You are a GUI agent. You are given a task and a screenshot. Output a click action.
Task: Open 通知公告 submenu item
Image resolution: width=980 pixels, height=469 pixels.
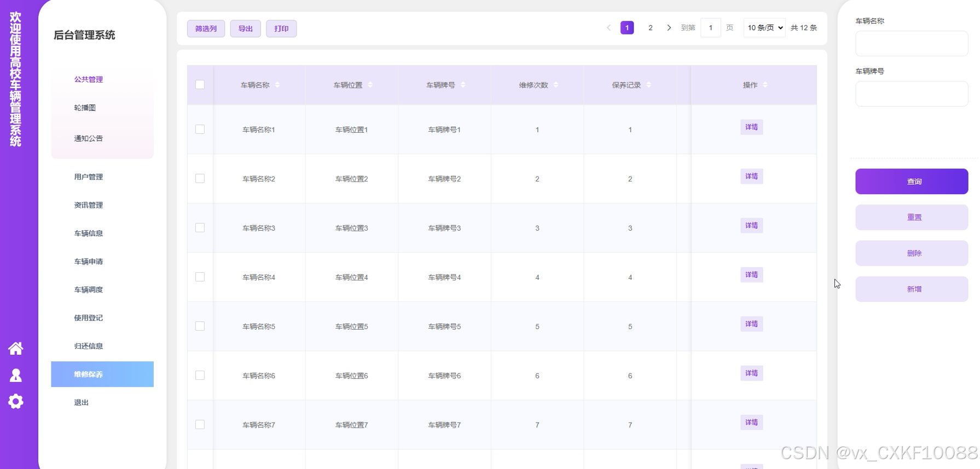click(89, 138)
